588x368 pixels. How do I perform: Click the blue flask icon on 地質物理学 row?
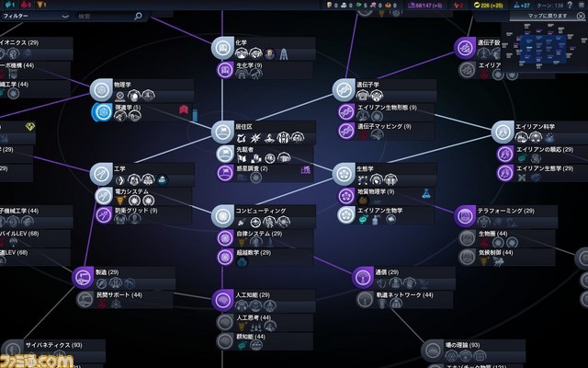point(426,193)
